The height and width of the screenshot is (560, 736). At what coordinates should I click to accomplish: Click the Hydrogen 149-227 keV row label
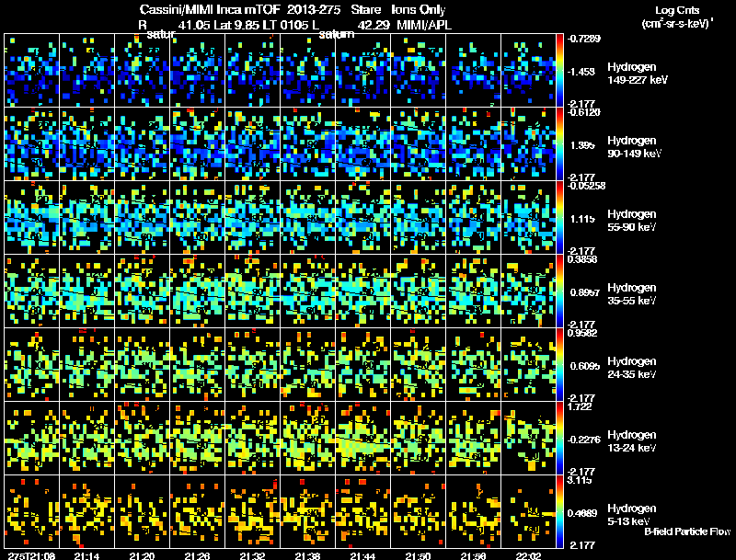point(637,74)
